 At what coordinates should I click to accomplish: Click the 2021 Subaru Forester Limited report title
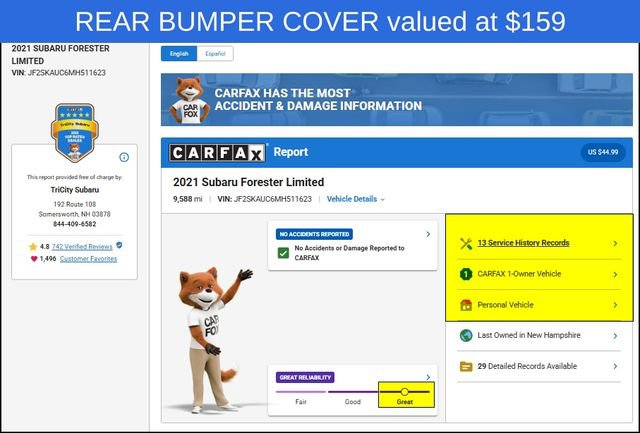(249, 182)
